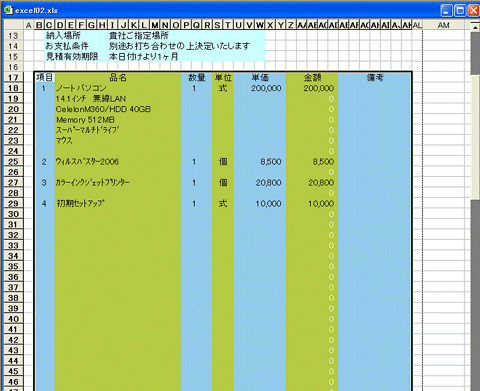
Task: Click the 別途お打ち合わせの上決定いたします cell
Action: (x=179, y=46)
